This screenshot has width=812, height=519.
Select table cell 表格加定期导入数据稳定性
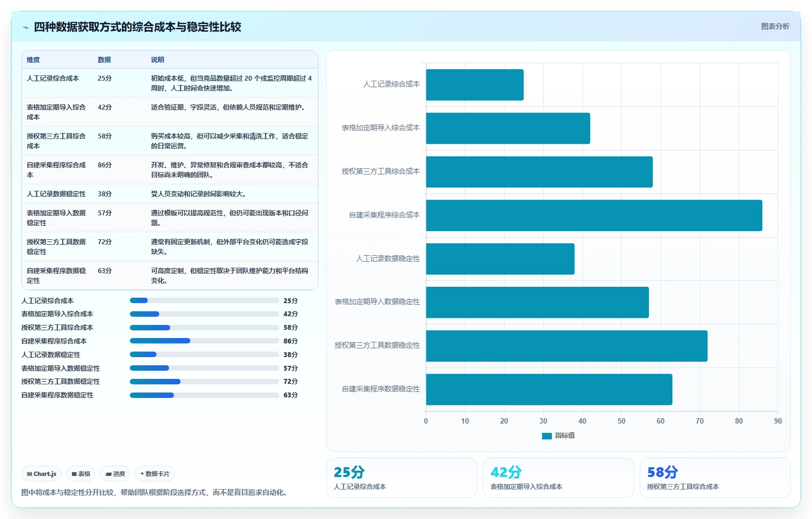tap(56, 218)
